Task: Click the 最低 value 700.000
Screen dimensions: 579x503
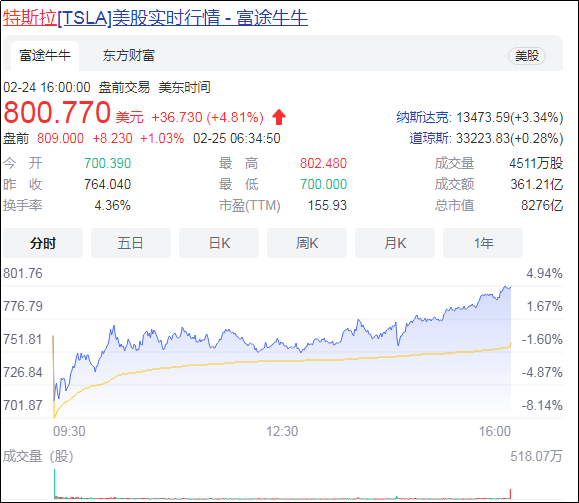Action: pyautogui.click(x=323, y=184)
